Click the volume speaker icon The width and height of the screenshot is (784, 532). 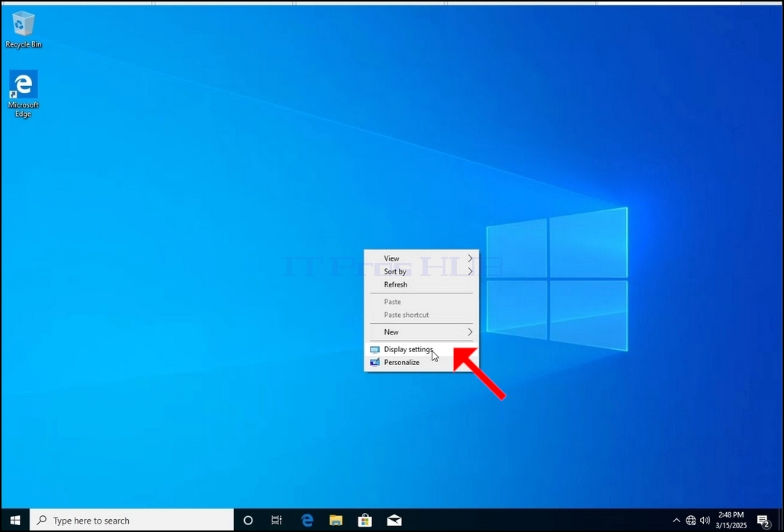click(x=705, y=521)
